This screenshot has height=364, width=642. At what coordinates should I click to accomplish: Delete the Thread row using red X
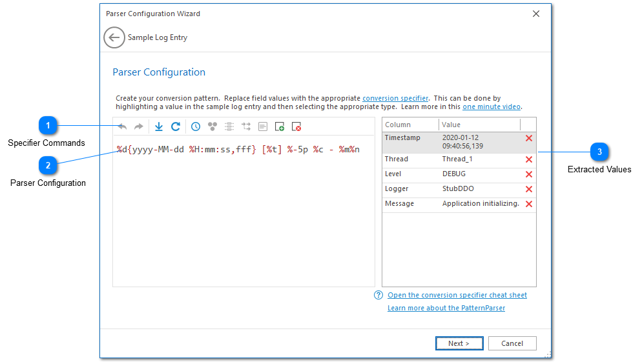pyautogui.click(x=529, y=159)
